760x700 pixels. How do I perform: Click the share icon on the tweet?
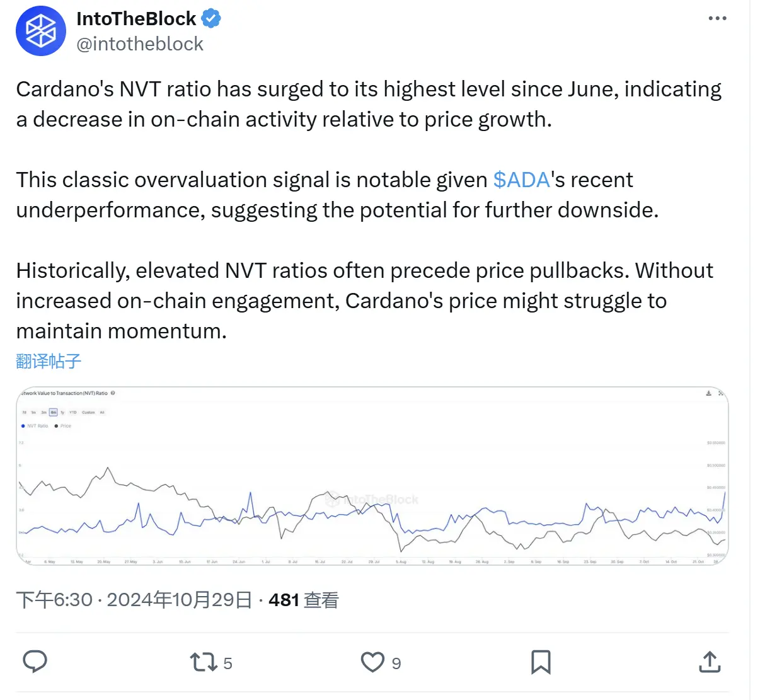coord(710,662)
